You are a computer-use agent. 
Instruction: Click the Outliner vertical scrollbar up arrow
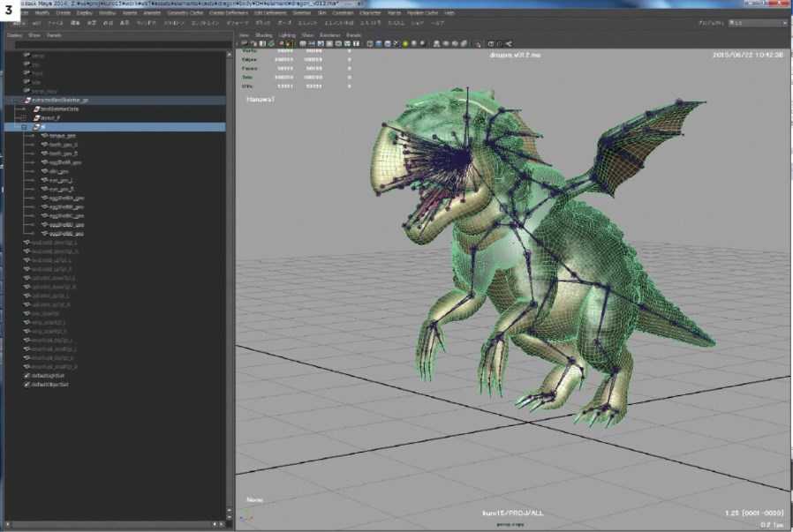coord(229,54)
